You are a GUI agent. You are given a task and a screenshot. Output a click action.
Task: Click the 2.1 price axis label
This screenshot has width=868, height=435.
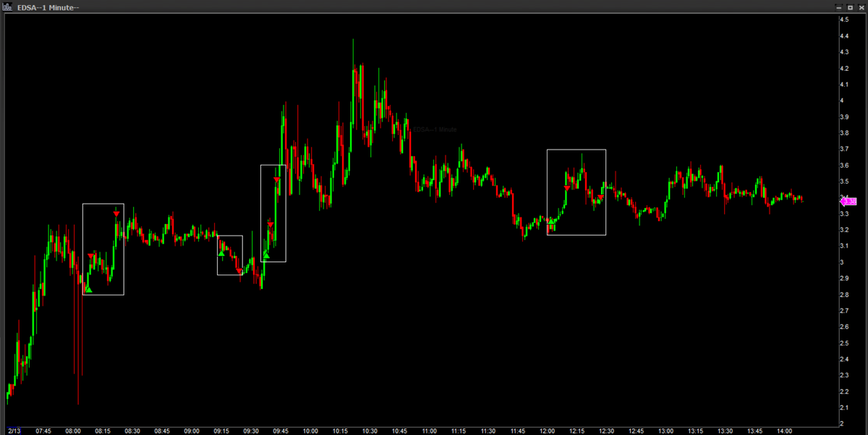click(x=843, y=408)
